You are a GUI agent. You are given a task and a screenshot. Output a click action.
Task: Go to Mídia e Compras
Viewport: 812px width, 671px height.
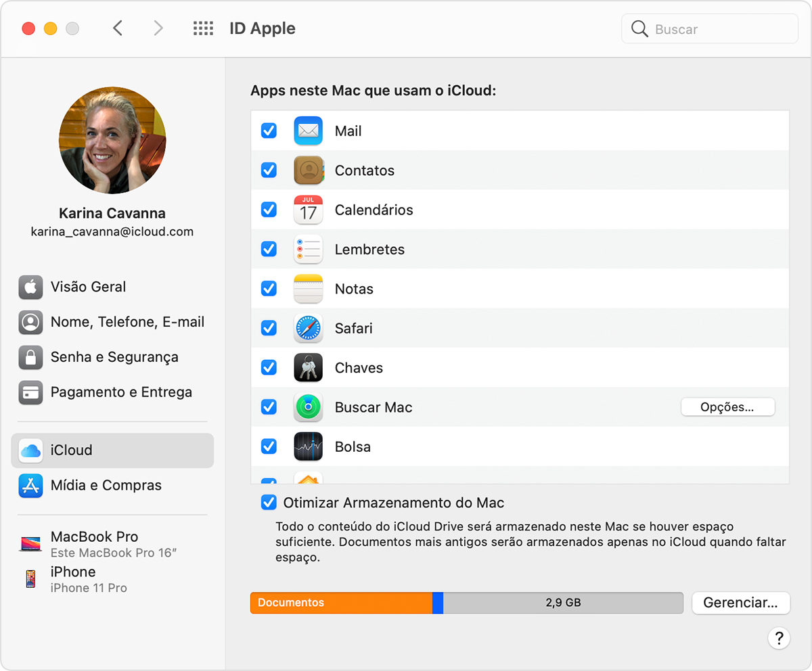(106, 485)
